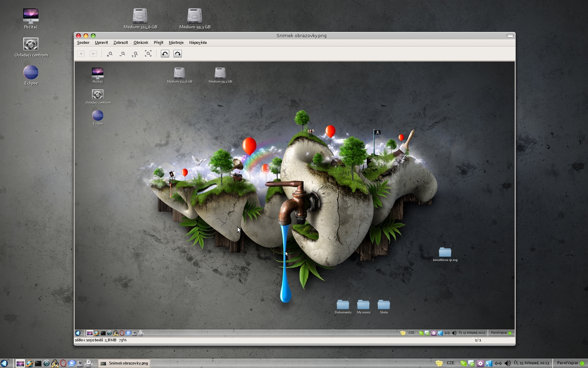Click the 1 / 1 image counter

pos(478,340)
